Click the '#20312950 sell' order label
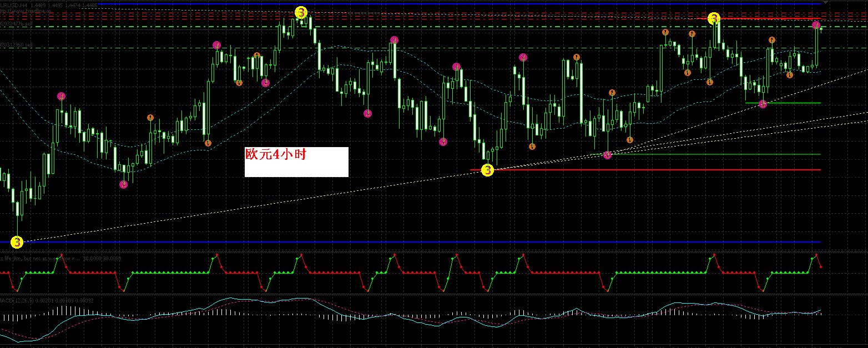 coord(17,45)
